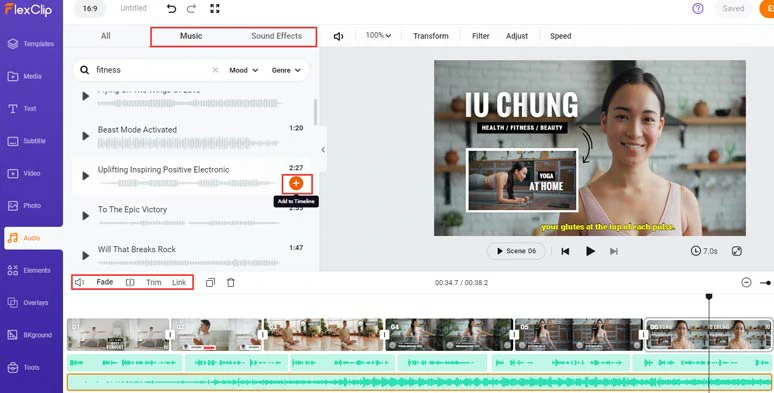Open the help question mark icon
This screenshot has height=393, width=774.
pos(697,8)
